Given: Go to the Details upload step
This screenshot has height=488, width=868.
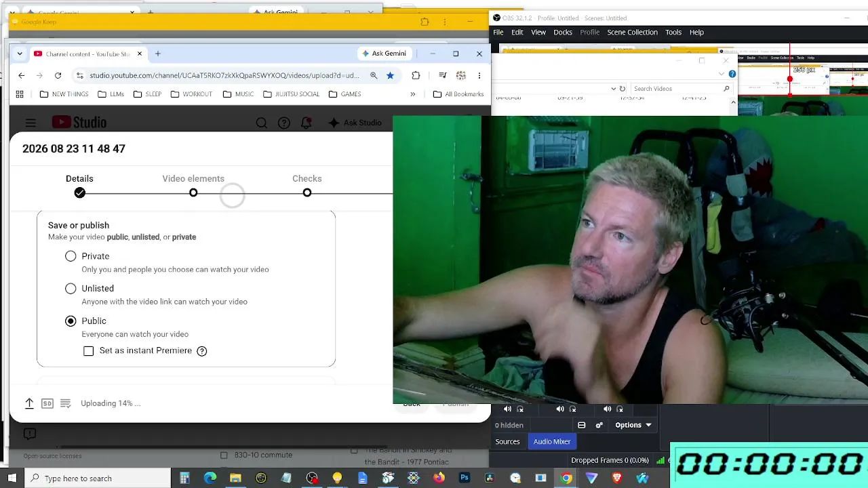Looking at the screenshot, I should (79, 185).
